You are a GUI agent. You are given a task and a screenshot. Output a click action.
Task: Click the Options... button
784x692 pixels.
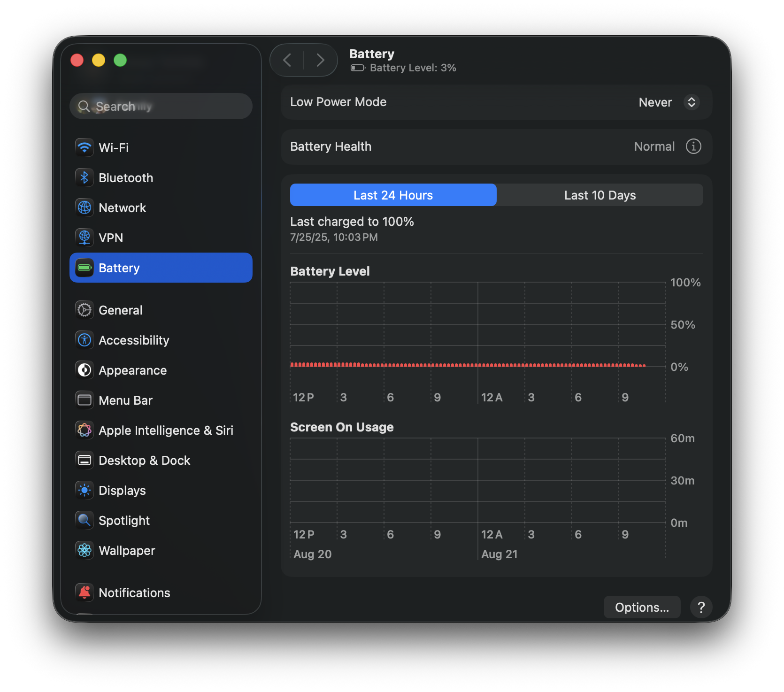642,607
